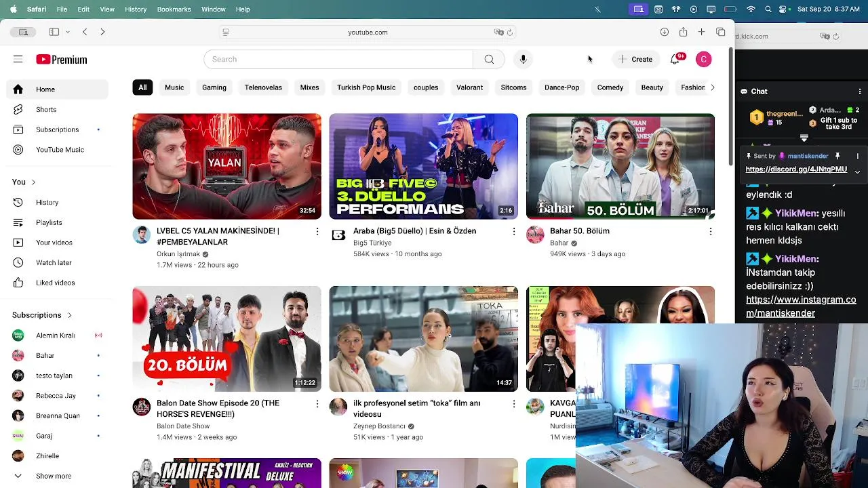
Task: Click the Safari address bar
Action: point(368,33)
